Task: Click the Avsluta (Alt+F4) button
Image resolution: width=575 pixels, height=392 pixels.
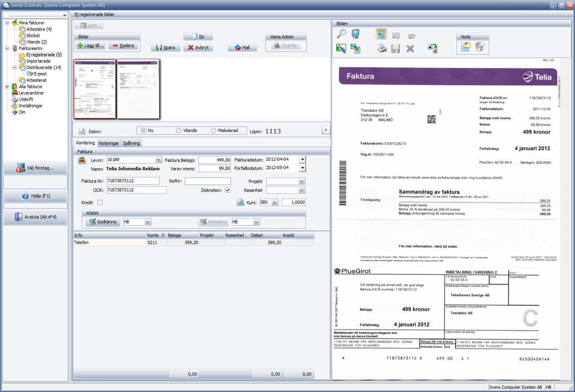Action: (35, 217)
